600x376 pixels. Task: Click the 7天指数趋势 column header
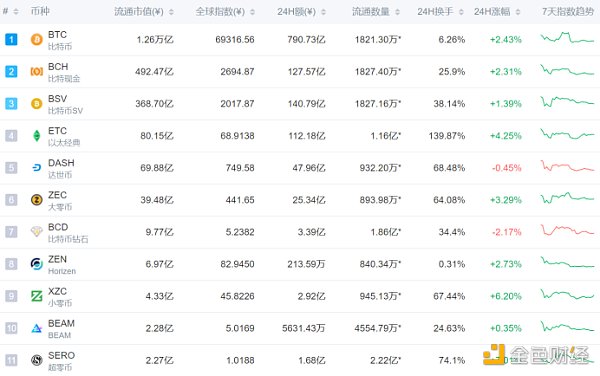tap(568, 11)
